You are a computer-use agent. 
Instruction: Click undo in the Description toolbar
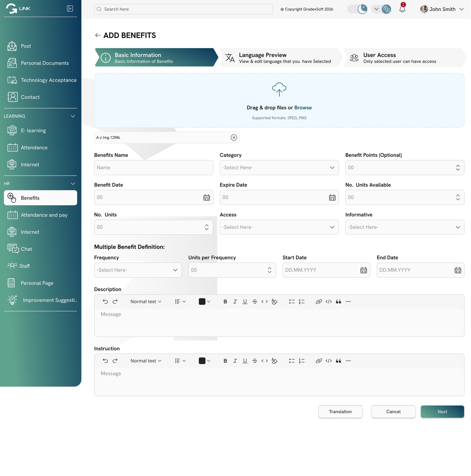(x=105, y=302)
